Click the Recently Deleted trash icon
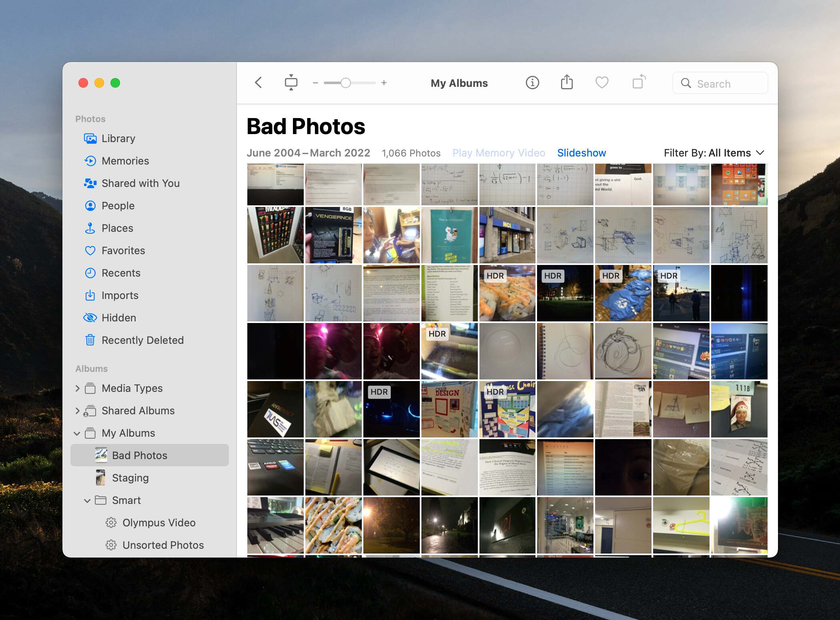The height and width of the screenshot is (620, 840). (x=89, y=340)
